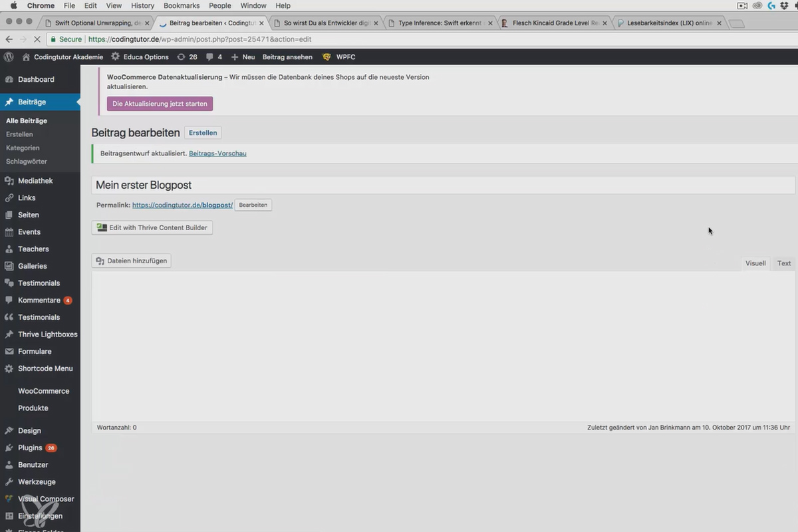The height and width of the screenshot is (532, 798).
Task: Click the Dashboard gauge icon
Action: pyautogui.click(x=9, y=79)
